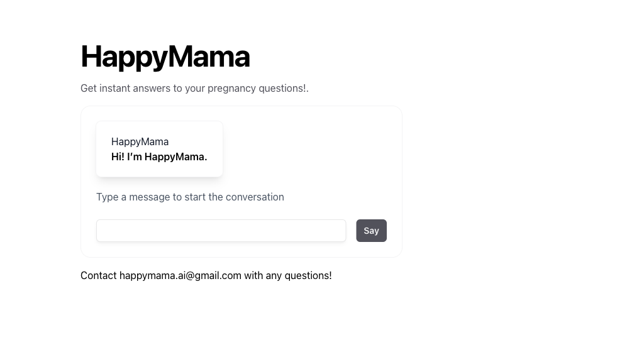
Task: Click the happymama.ai@gmail.com email address
Action: 180,275
